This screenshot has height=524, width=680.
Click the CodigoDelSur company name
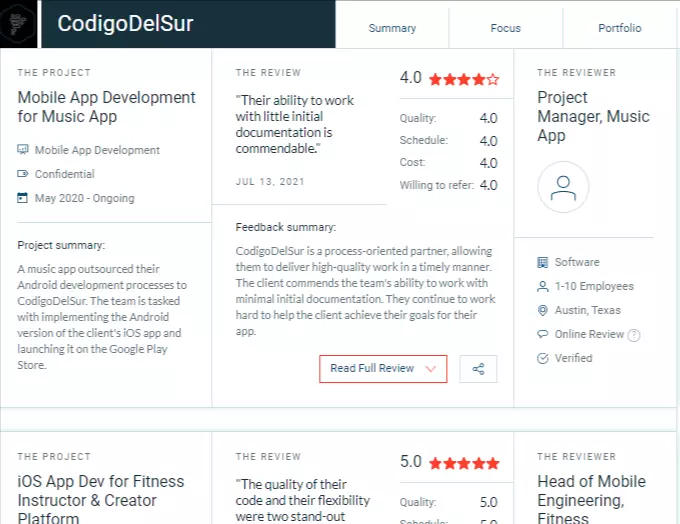(x=125, y=23)
